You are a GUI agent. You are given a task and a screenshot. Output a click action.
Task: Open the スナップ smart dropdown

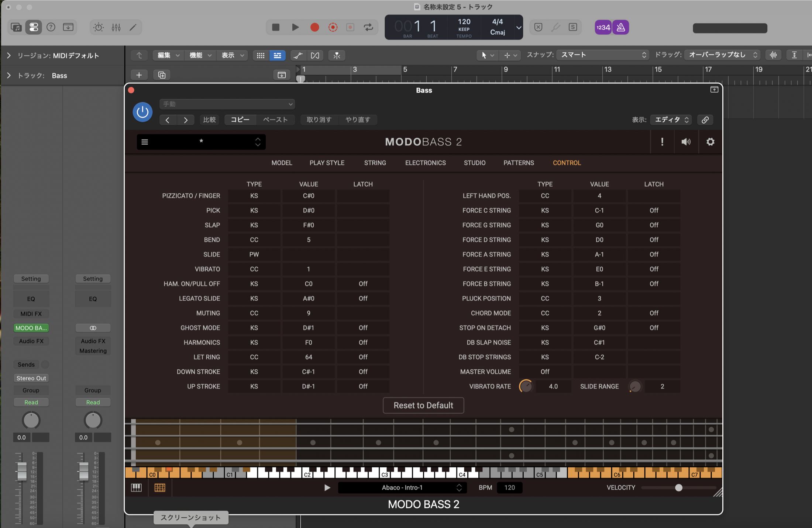point(603,55)
